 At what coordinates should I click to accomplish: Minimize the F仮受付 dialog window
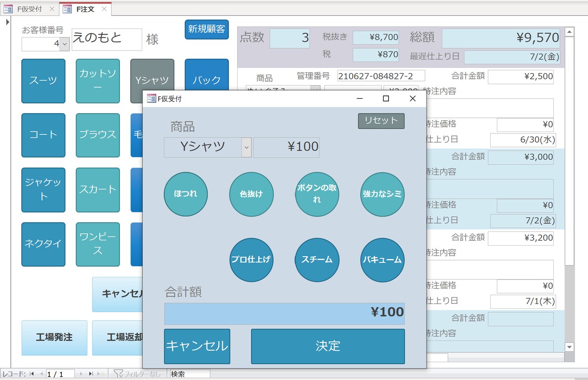coord(359,98)
